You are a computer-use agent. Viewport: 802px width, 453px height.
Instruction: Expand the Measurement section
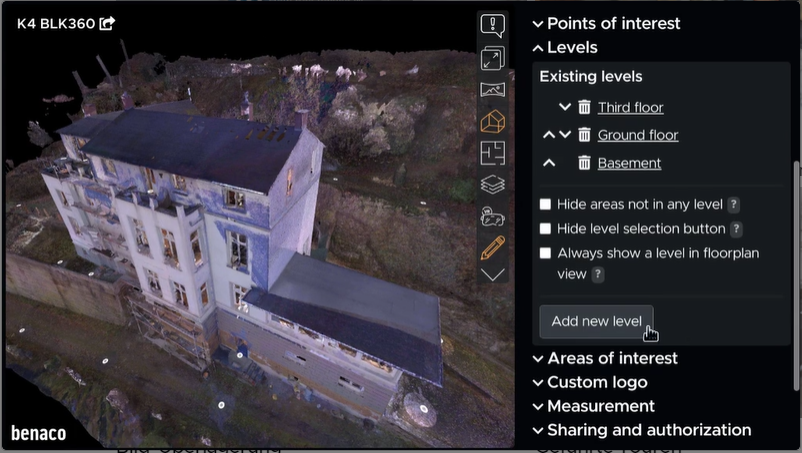[x=594, y=406]
